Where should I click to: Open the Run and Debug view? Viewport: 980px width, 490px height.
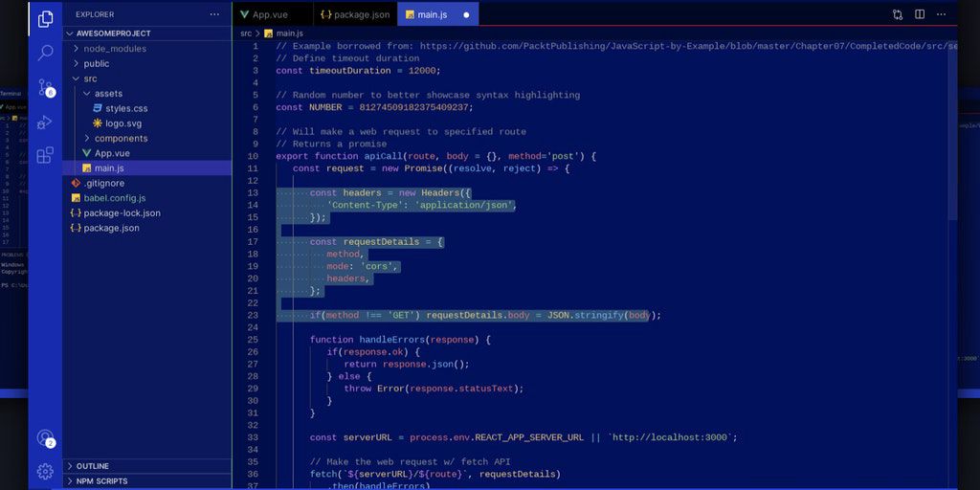(45, 122)
